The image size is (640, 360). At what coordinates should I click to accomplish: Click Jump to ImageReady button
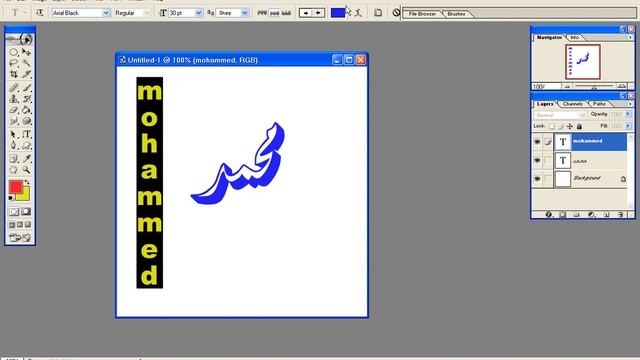point(20,238)
